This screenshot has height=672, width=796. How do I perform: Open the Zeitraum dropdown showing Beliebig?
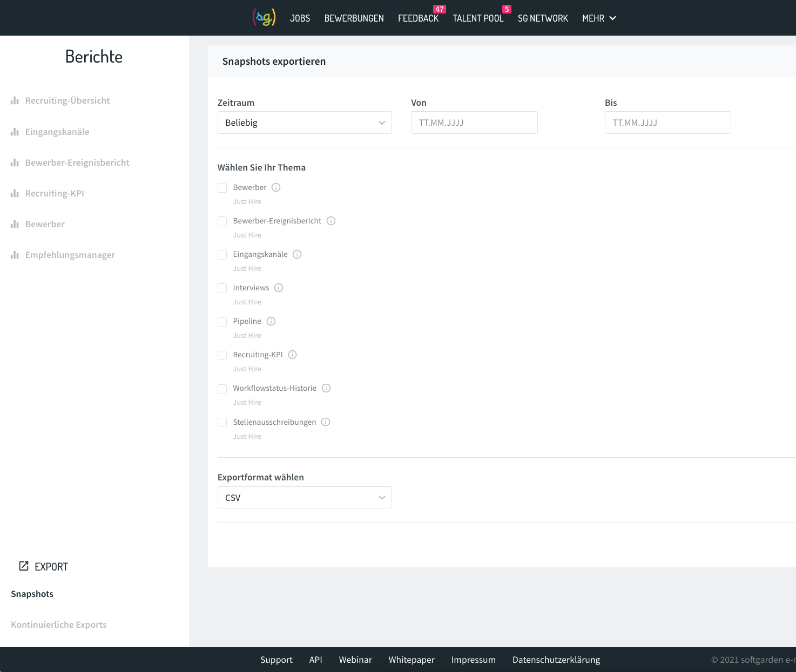click(305, 123)
